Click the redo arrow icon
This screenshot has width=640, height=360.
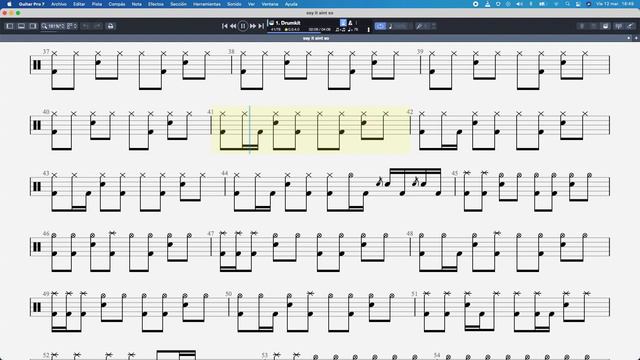pyautogui.click(x=97, y=26)
